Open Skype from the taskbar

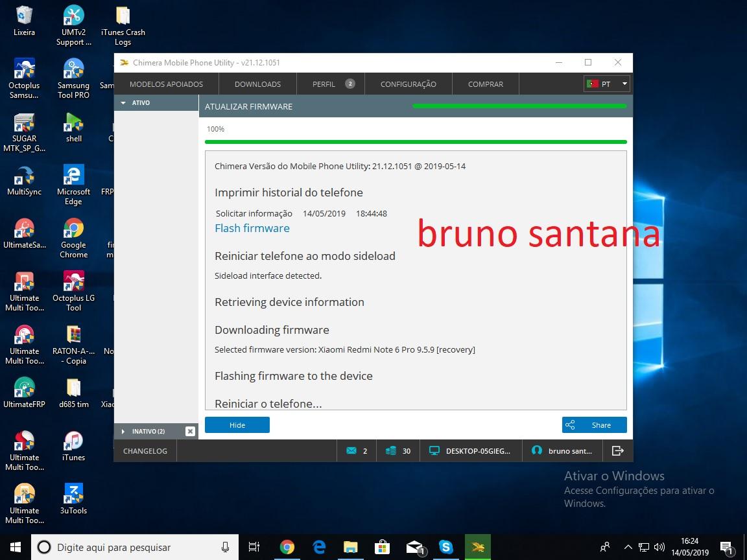coord(445,547)
